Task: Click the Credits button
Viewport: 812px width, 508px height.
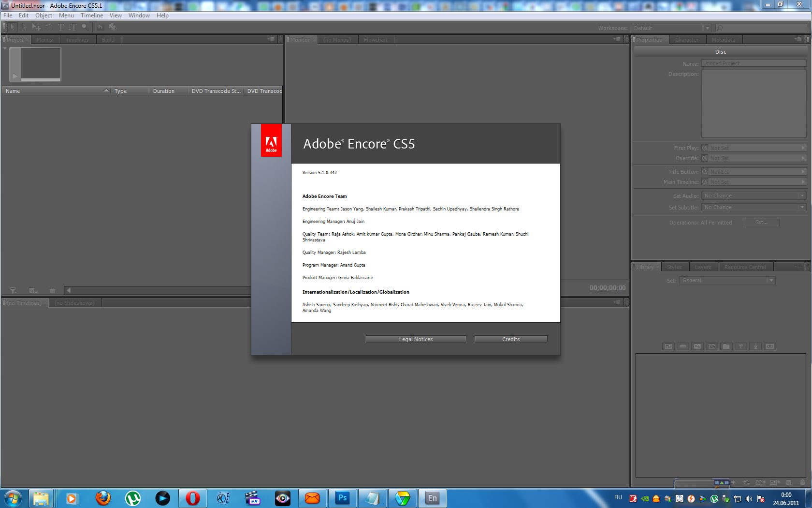Action: click(x=511, y=339)
